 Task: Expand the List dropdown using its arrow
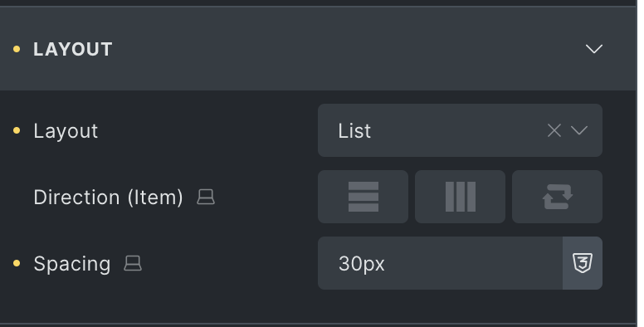pos(579,130)
